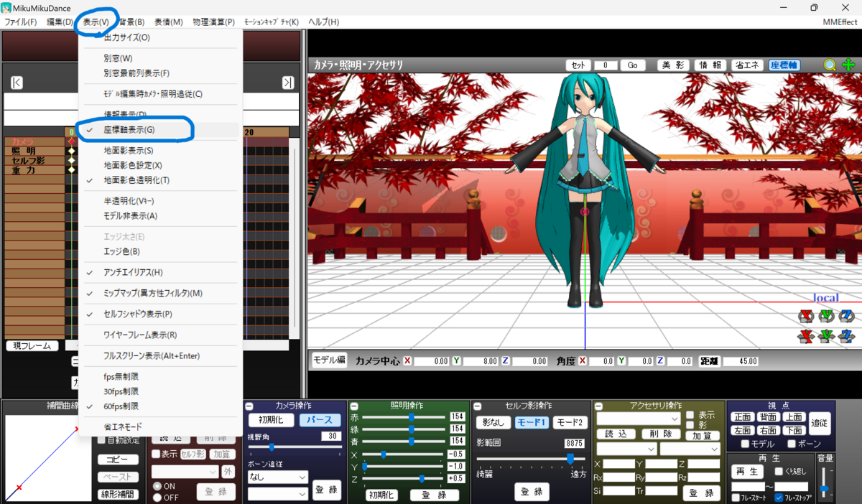862x504 pixels.
Task: Uncheck the フレ・ストップ checkbox
Action: tap(779, 498)
